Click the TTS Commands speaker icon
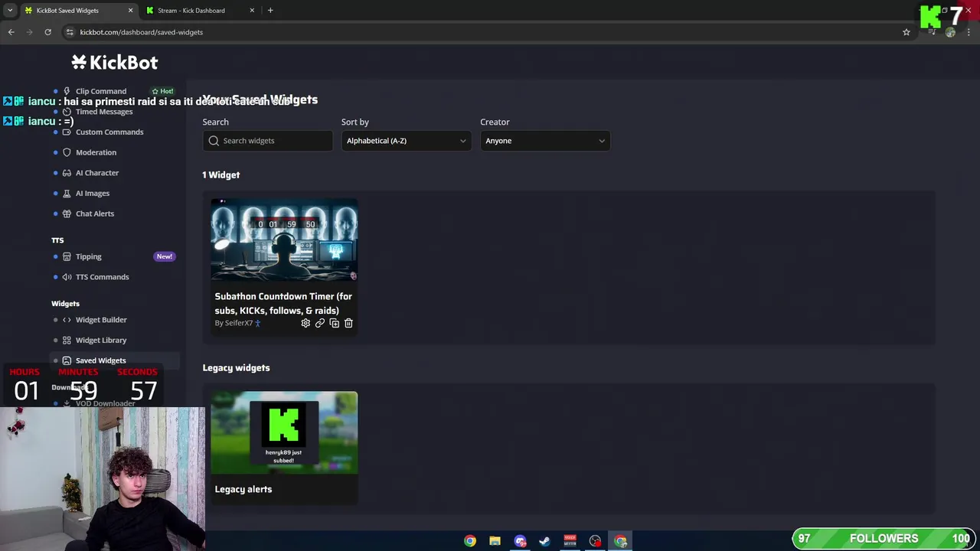The image size is (980, 551). point(67,277)
